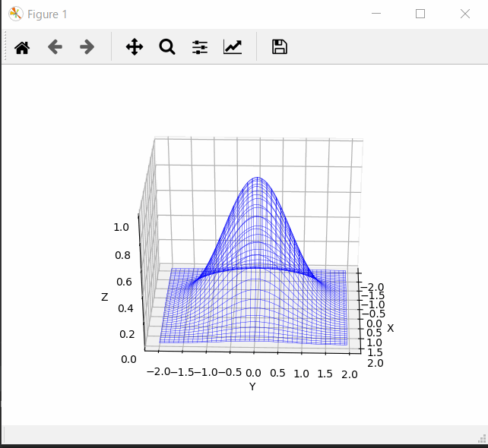Toggle the Zoom to rectangle tool
The width and height of the screenshot is (488, 448).
click(167, 47)
